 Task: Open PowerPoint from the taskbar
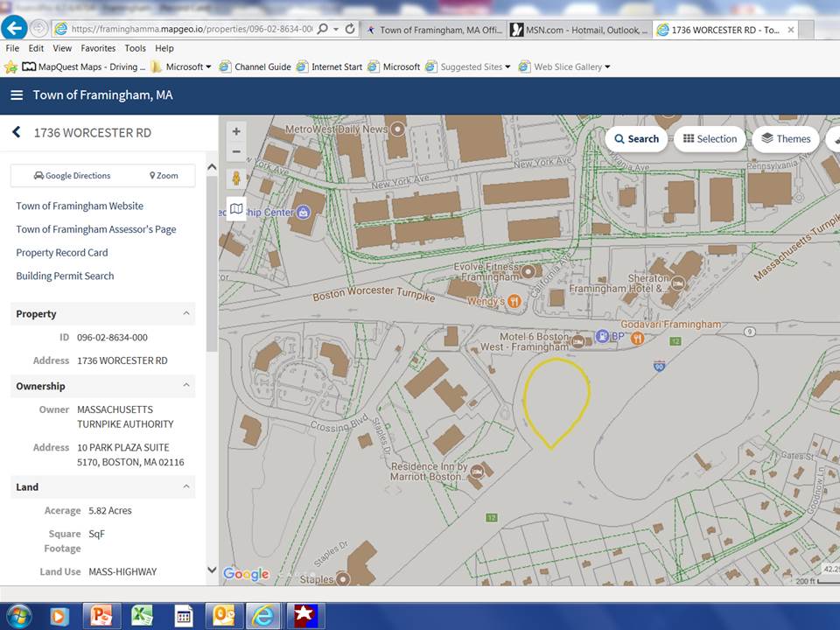tap(101, 616)
